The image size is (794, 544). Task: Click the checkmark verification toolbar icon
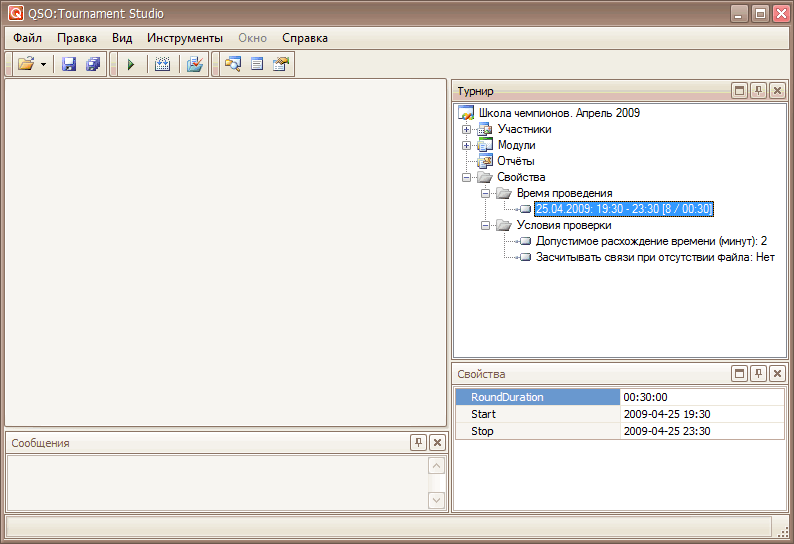(195, 64)
